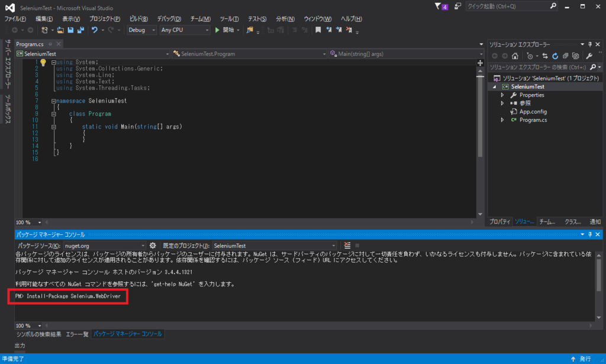This screenshot has width=606, height=364.
Task: Collapse the namespace SeleniumTest block
Action: pyautogui.click(x=54, y=101)
